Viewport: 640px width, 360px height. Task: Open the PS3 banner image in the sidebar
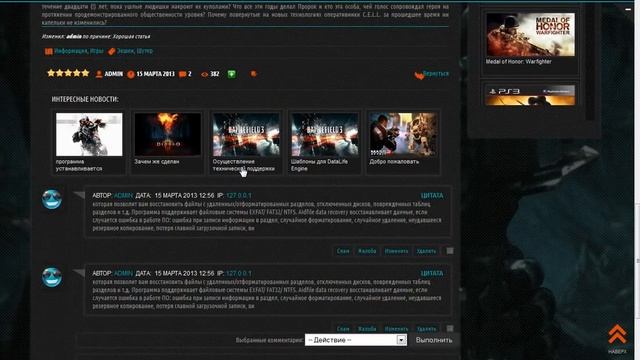point(530,95)
